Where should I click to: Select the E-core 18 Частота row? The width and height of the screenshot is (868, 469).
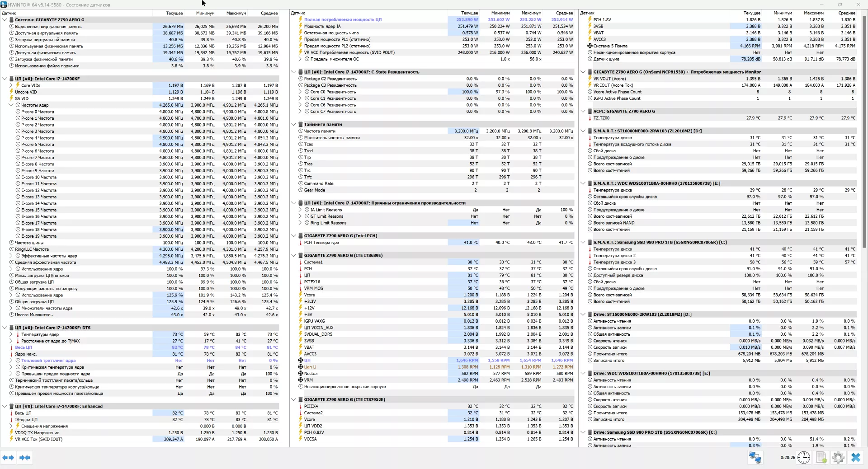pos(140,230)
